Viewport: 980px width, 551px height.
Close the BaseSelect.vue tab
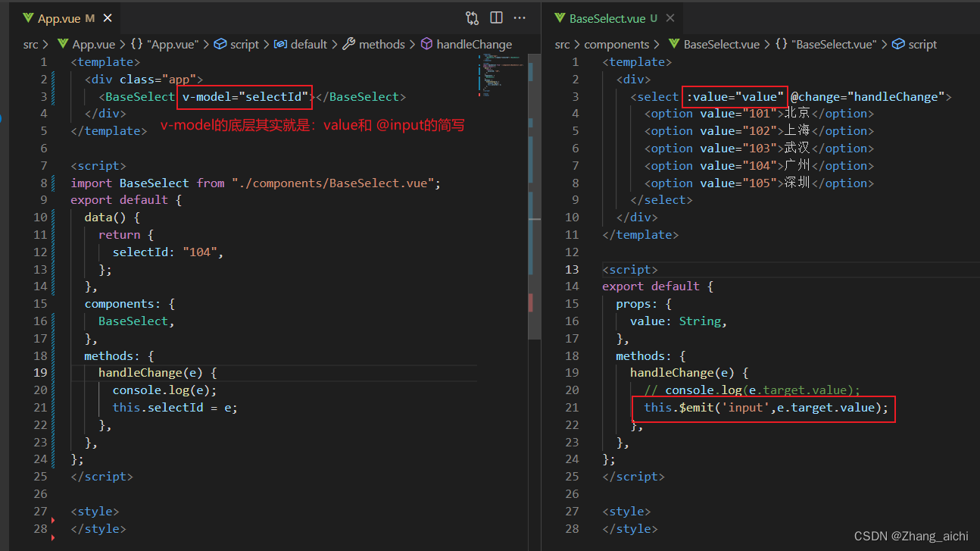click(x=670, y=18)
